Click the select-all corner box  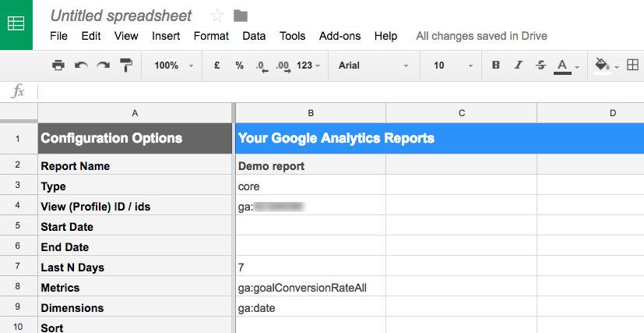[x=19, y=113]
